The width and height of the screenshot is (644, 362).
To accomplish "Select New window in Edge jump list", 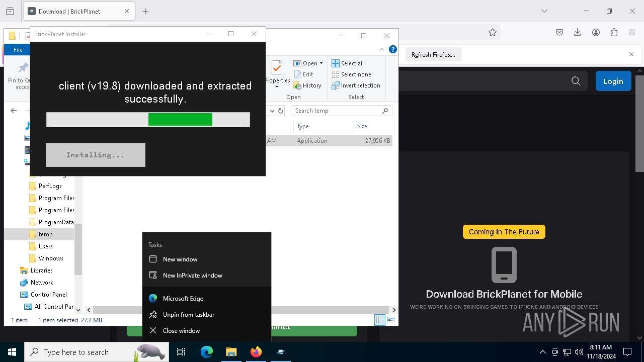I will 207,259.
